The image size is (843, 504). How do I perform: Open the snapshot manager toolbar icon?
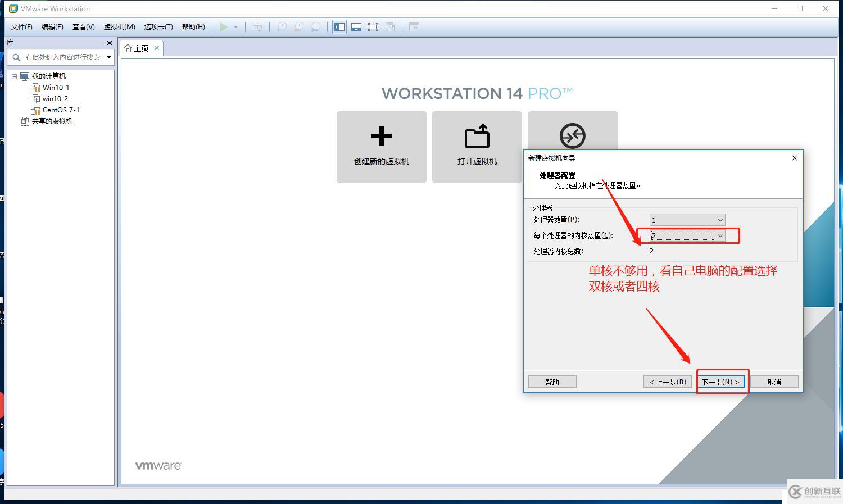(316, 27)
